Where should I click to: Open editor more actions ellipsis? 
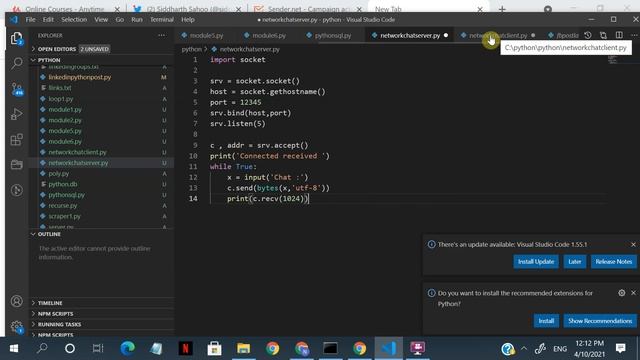[x=634, y=36]
